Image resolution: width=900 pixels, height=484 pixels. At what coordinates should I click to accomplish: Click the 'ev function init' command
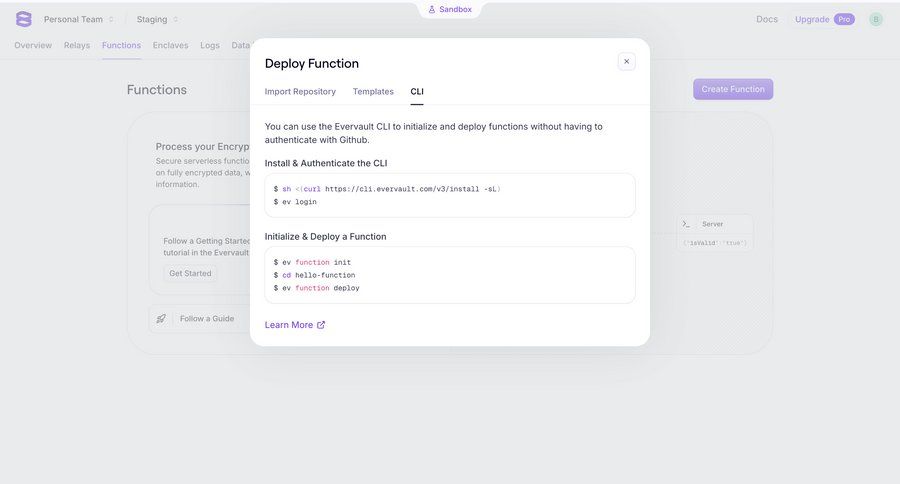click(x=312, y=262)
